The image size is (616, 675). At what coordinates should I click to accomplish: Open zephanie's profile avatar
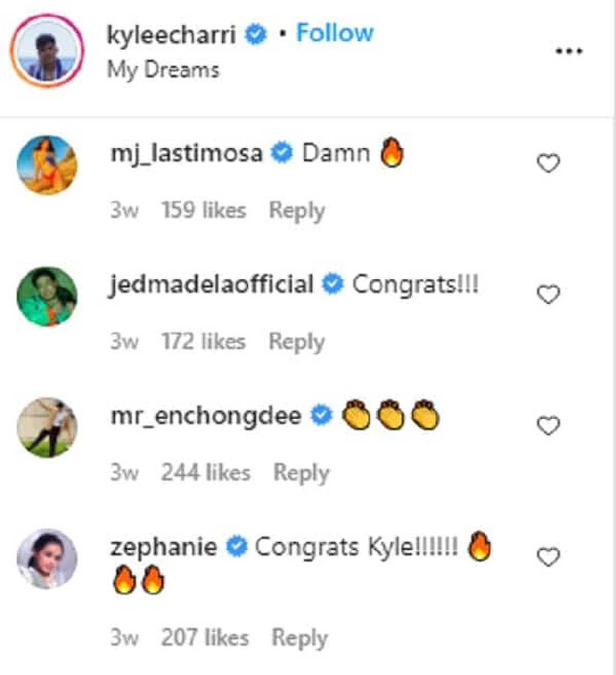pos(47,558)
